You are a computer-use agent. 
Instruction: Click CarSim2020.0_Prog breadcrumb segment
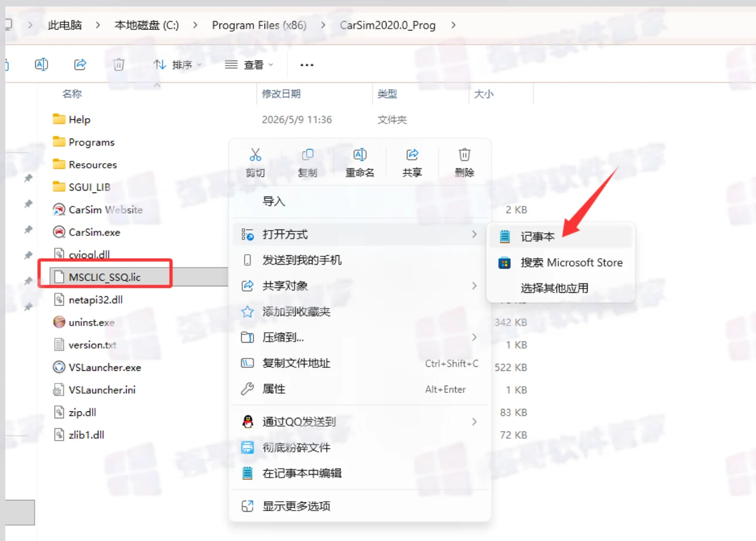pyautogui.click(x=388, y=25)
